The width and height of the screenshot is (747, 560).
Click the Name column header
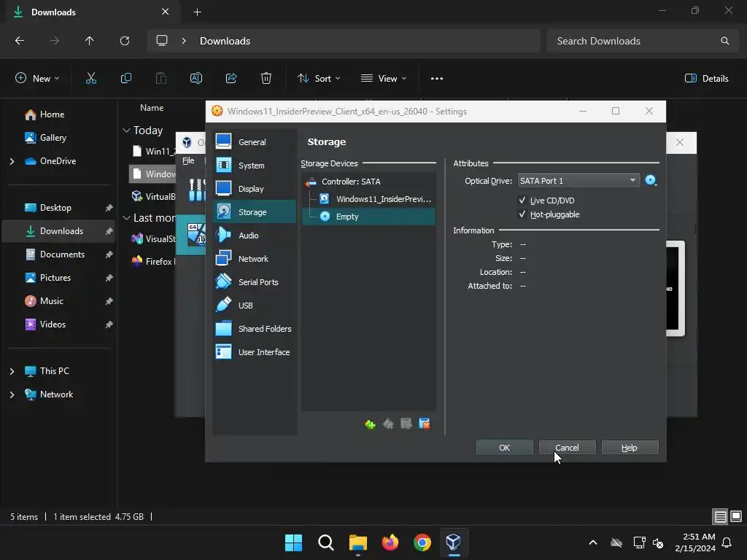[152, 108]
